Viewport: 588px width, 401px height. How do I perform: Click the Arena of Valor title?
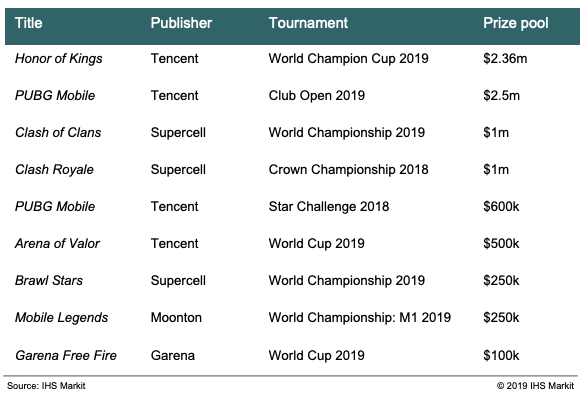[57, 243]
